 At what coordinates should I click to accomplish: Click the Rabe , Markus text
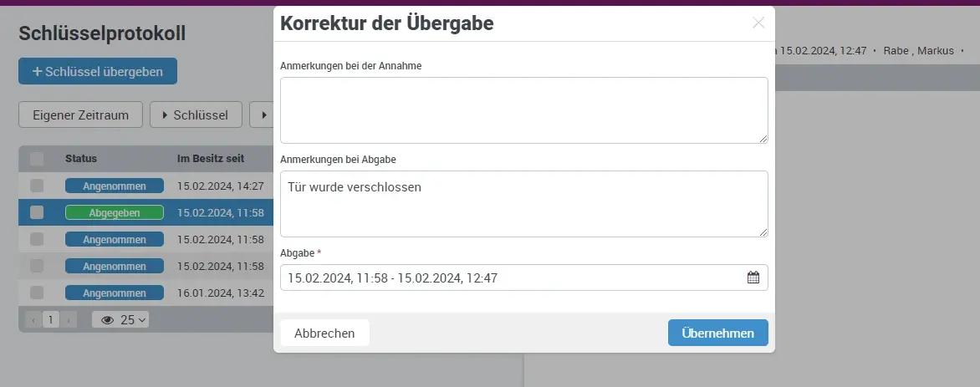tap(918, 51)
